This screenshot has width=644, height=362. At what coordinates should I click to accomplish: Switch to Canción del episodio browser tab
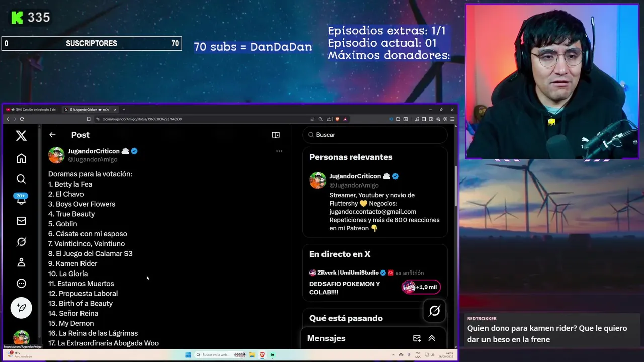coord(32,110)
